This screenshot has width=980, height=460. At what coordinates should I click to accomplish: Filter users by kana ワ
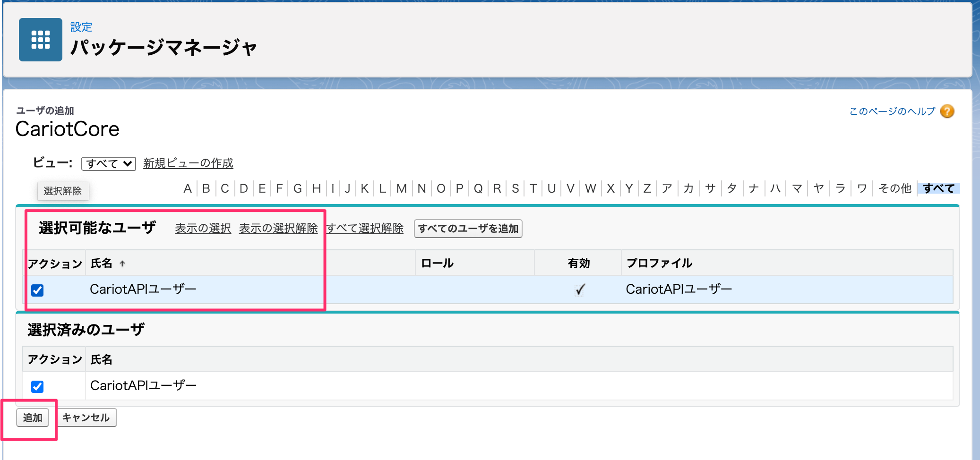point(862,188)
